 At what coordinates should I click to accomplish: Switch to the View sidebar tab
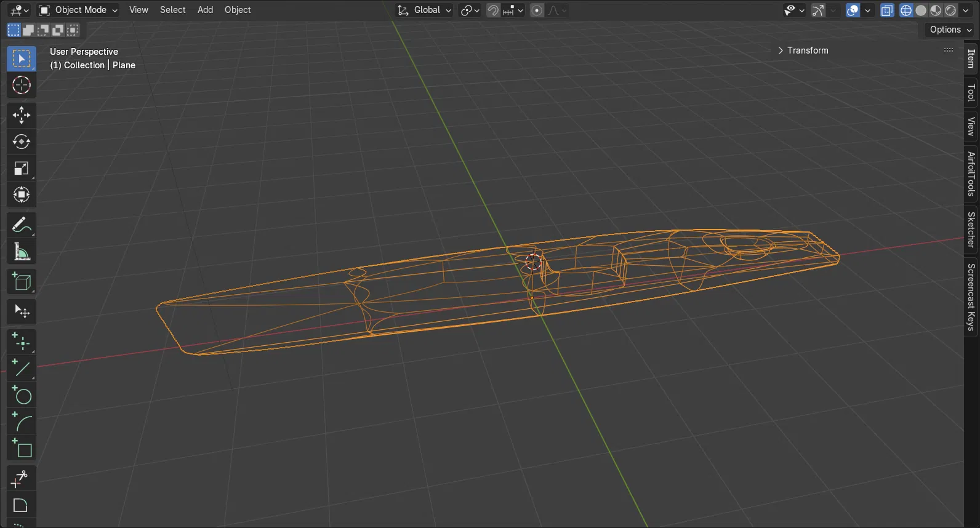(x=971, y=126)
